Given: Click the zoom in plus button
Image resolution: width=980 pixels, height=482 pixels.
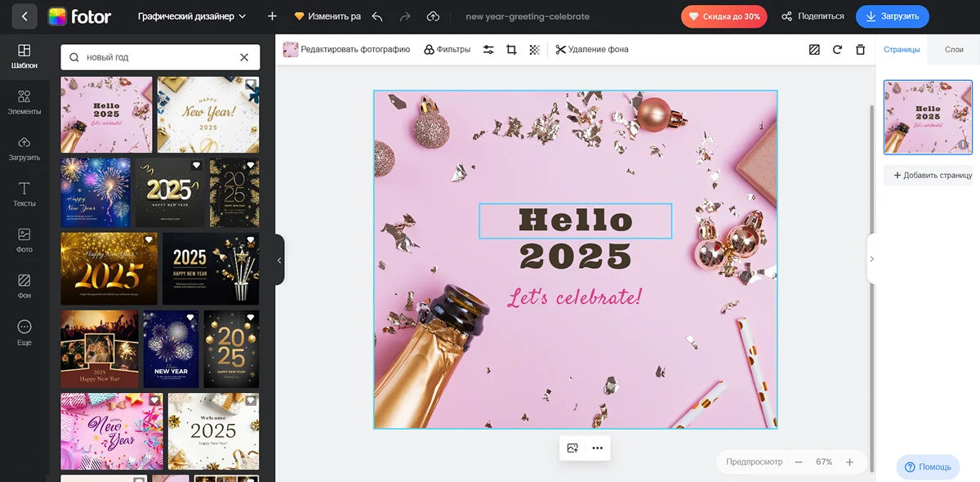Looking at the screenshot, I should (849, 462).
